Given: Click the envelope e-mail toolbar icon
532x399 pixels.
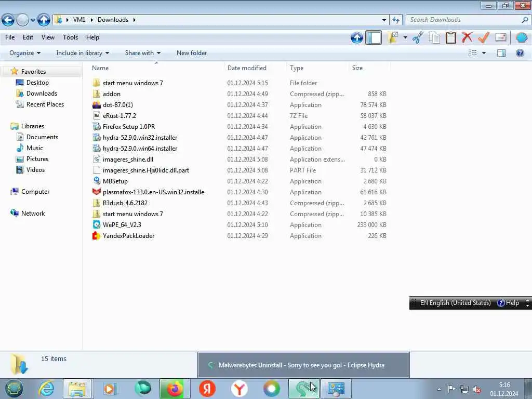Looking at the screenshot, I should click(500, 37).
